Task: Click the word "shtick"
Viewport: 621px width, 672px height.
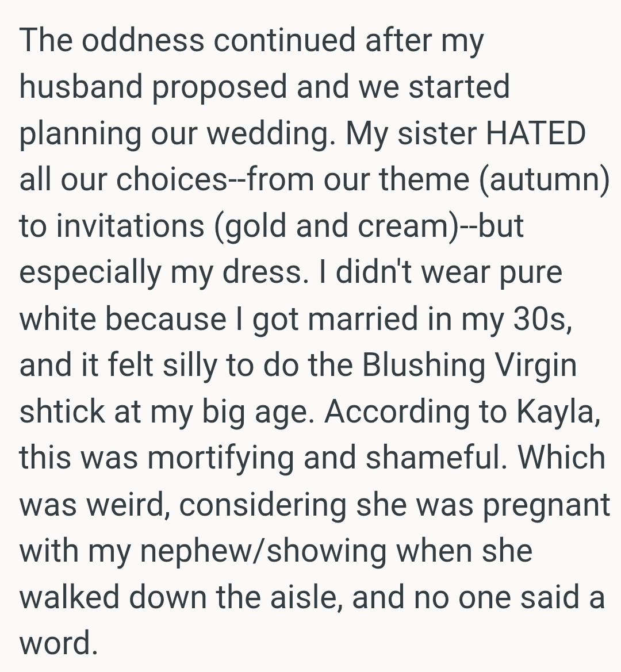Action: [61, 412]
